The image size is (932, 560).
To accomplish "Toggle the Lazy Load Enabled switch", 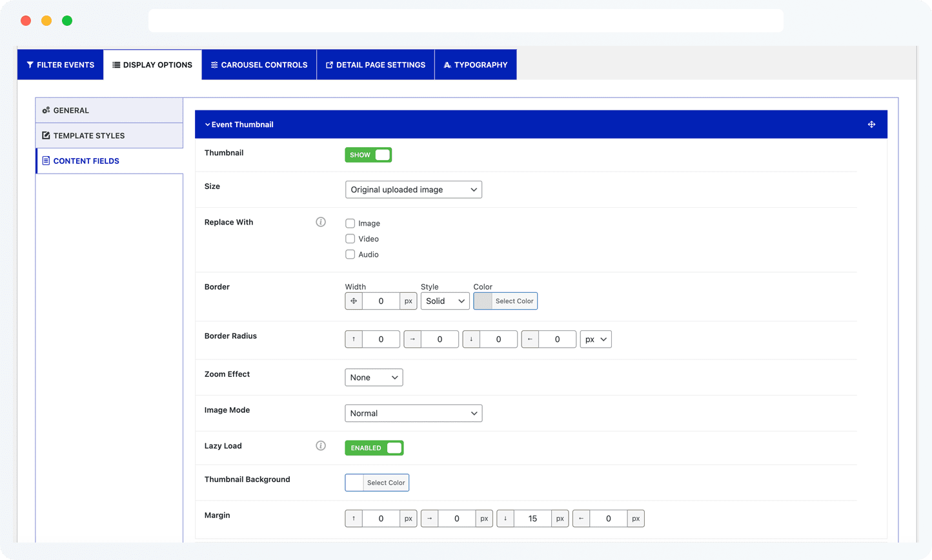I will tap(374, 448).
